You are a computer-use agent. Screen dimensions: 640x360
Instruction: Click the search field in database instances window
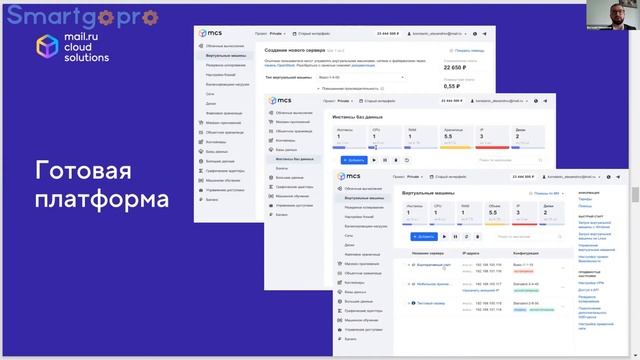tap(511, 160)
